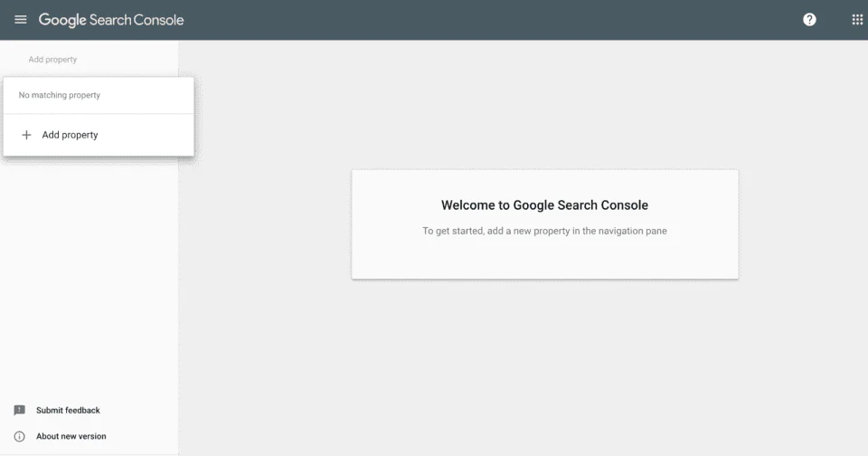Click the plus icon beside Add property
The height and width of the screenshot is (456, 868).
26,135
